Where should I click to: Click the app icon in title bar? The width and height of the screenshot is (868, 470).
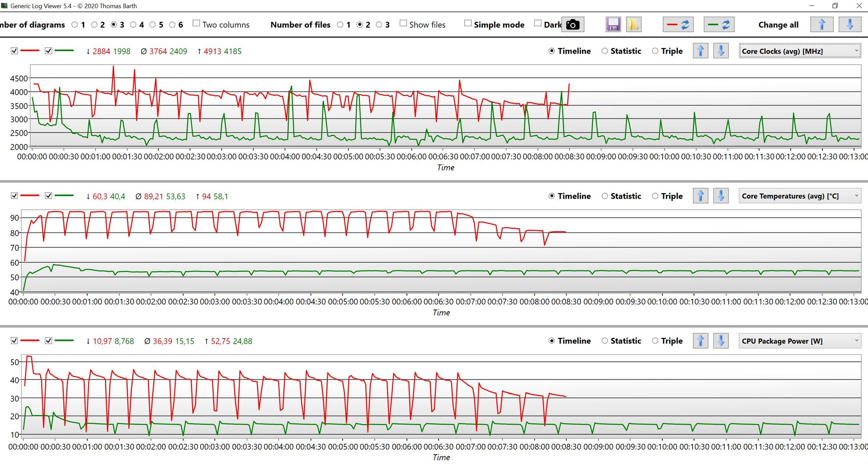5,6
